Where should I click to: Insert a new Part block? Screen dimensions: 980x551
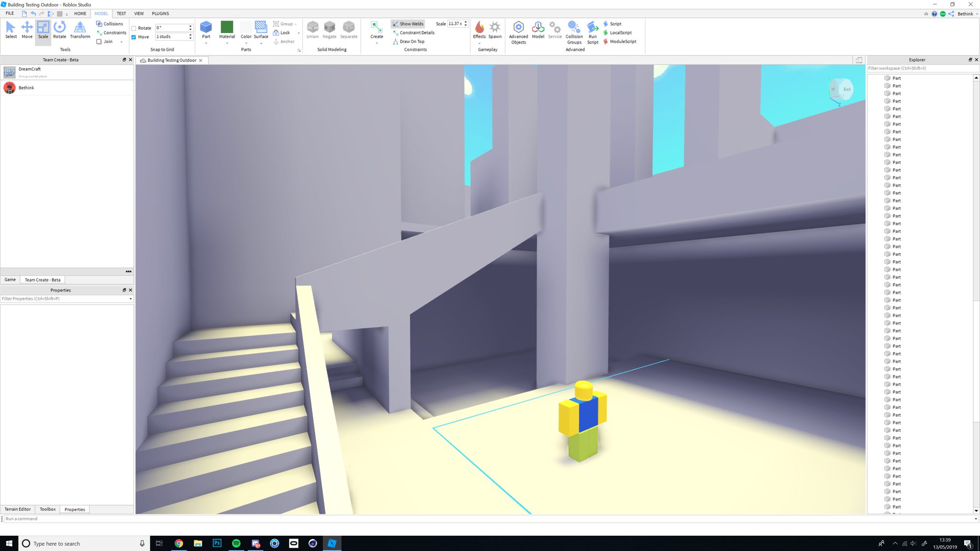coord(206,28)
